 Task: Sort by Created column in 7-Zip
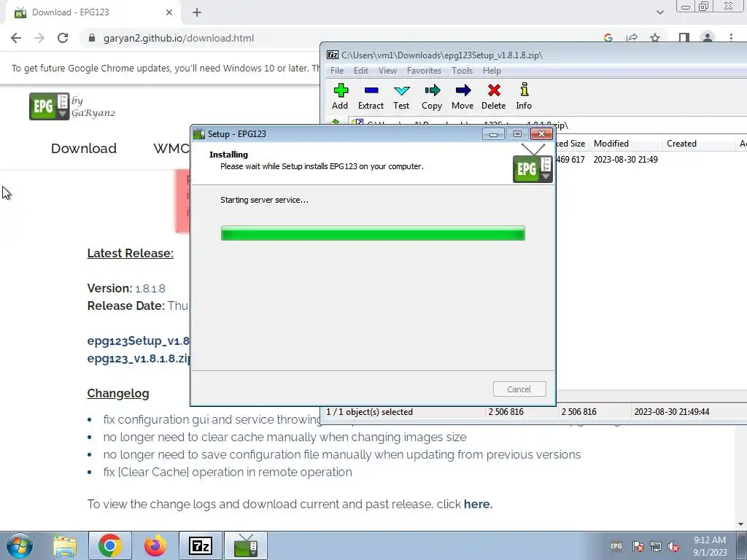698,144
